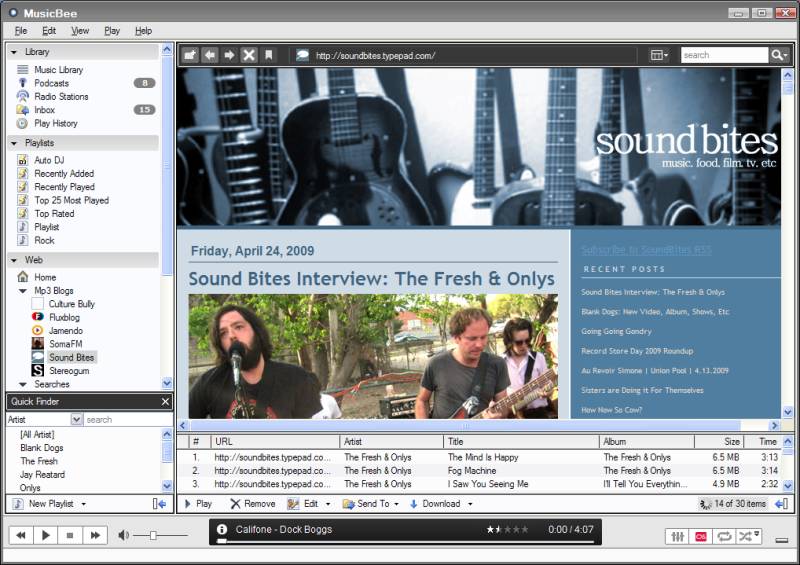Open the Artist field dropdown in Quick Finder
Screen dimensions: 800x565
click(x=77, y=420)
